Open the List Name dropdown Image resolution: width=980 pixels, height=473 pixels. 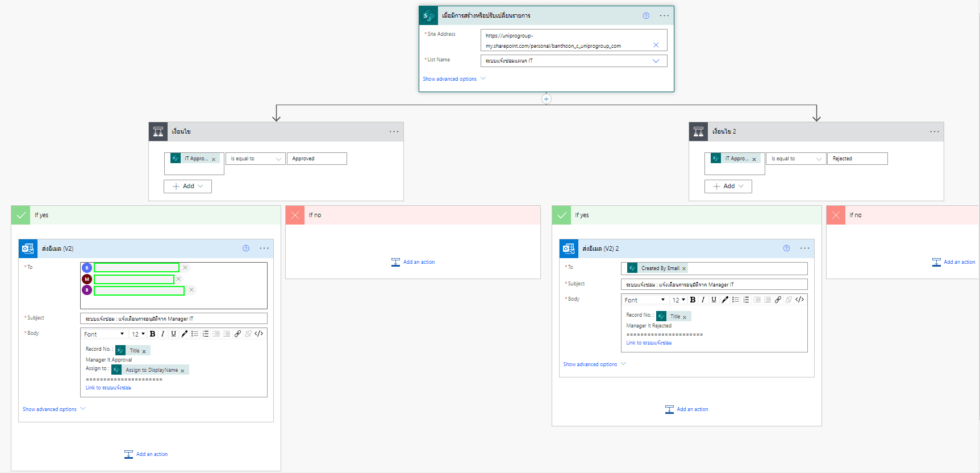[x=574, y=61]
